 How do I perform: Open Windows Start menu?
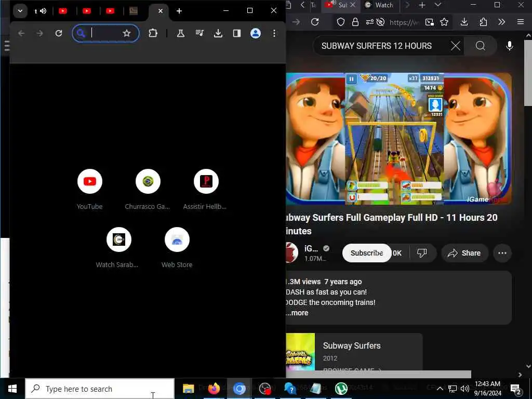[12, 389]
